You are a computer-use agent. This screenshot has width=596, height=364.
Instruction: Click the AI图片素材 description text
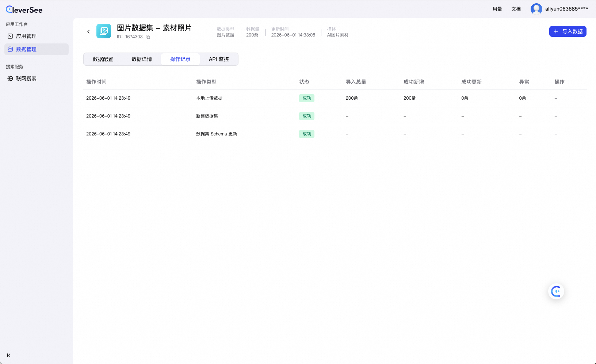(x=338, y=35)
